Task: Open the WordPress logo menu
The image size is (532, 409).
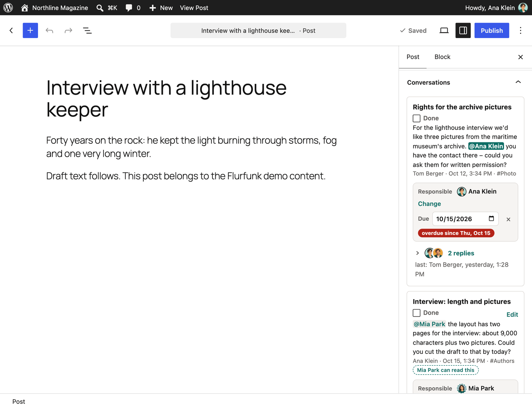Action: 8,8
